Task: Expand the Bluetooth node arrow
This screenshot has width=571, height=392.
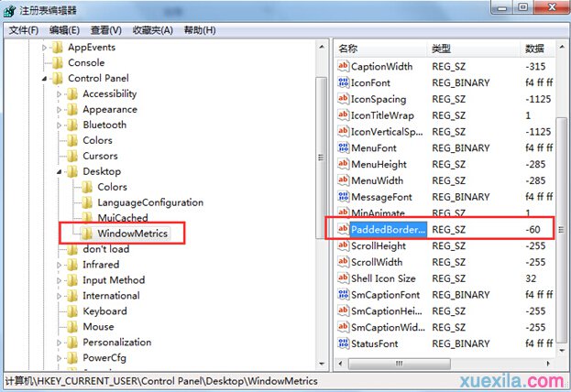Action: [59, 125]
